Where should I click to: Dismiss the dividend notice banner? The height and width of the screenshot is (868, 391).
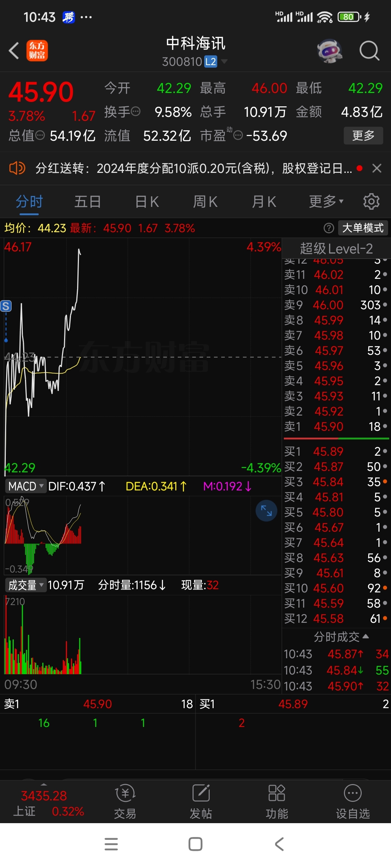tap(377, 168)
